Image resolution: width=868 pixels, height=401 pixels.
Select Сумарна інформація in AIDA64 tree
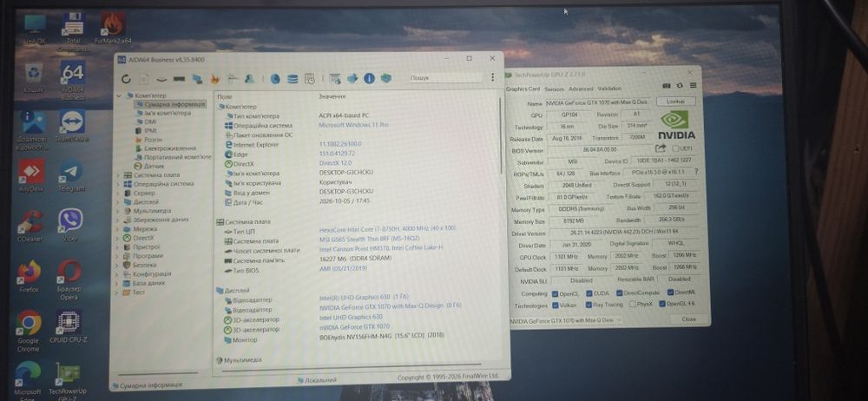[170, 104]
